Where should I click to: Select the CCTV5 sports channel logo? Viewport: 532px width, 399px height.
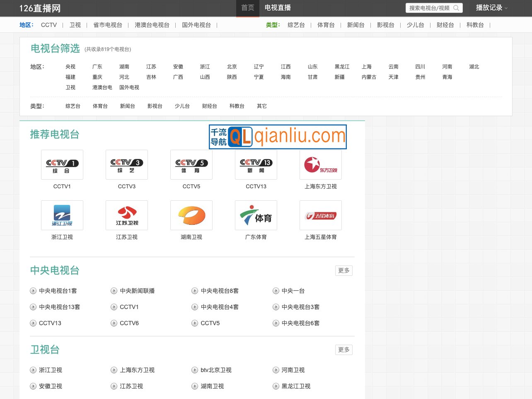click(191, 164)
